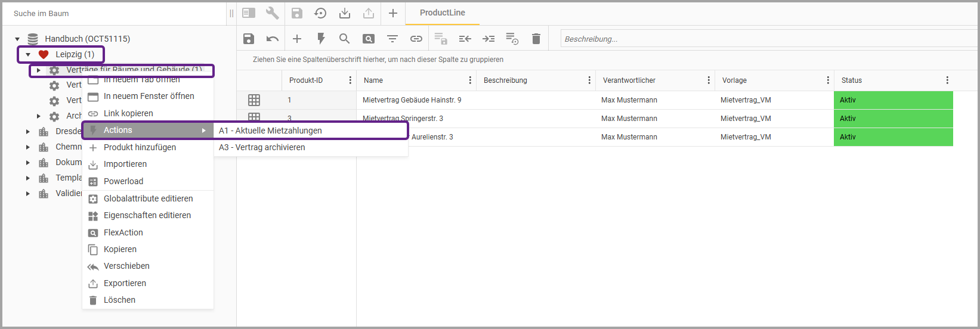This screenshot has width=980, height=329.
Task: Choose 'A3 - Vertrag archivieren' action
Action: tap(262, 147)
